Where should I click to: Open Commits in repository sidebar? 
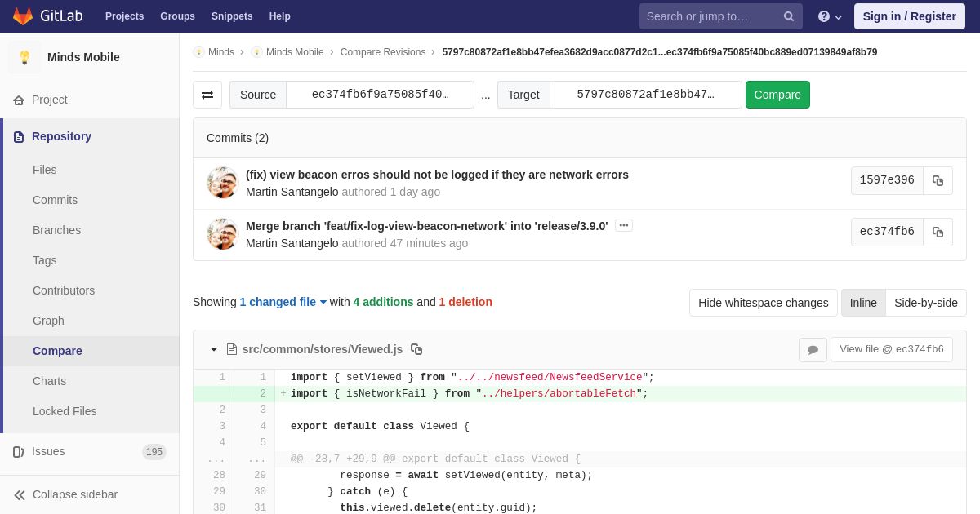[56, 200]
